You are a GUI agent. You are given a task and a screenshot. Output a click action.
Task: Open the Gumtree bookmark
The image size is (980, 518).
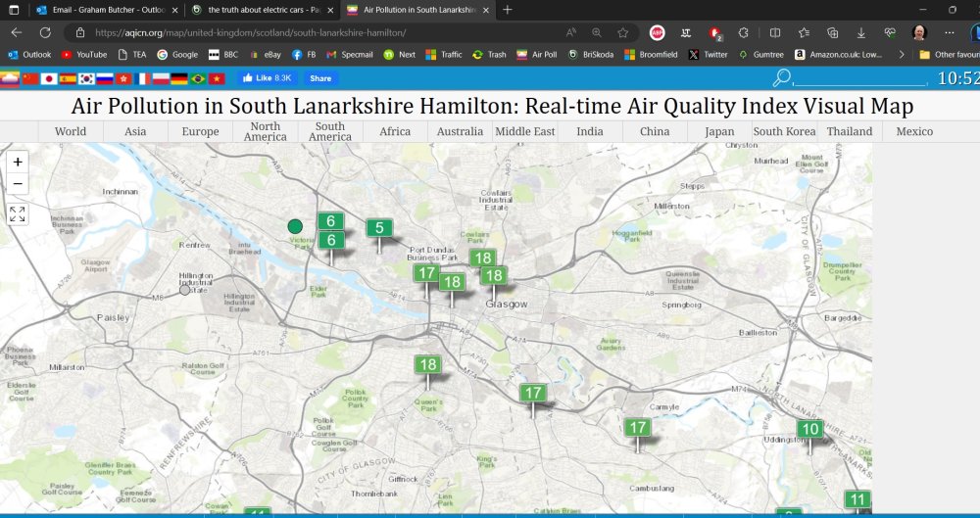[760, 55]
